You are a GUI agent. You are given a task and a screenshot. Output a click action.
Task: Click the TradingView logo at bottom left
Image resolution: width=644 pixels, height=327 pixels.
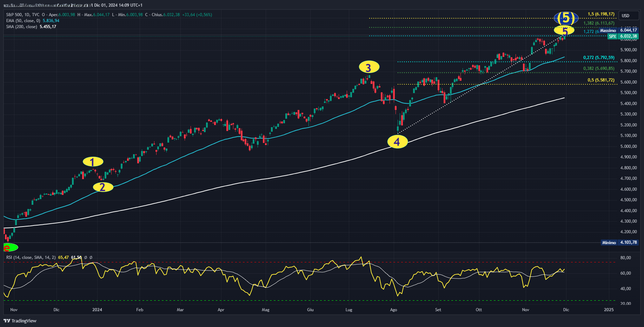pos(20,321)
